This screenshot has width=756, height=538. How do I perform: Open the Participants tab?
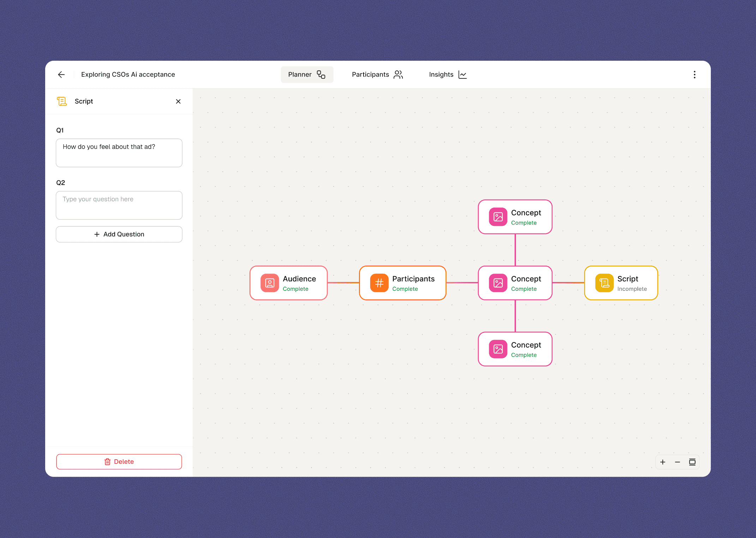(x=377, y=74)
